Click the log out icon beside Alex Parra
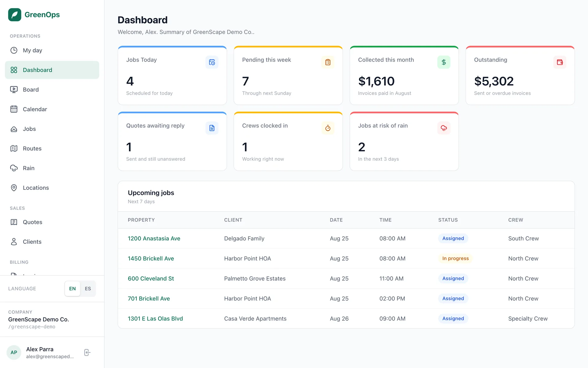 point(87,352)
